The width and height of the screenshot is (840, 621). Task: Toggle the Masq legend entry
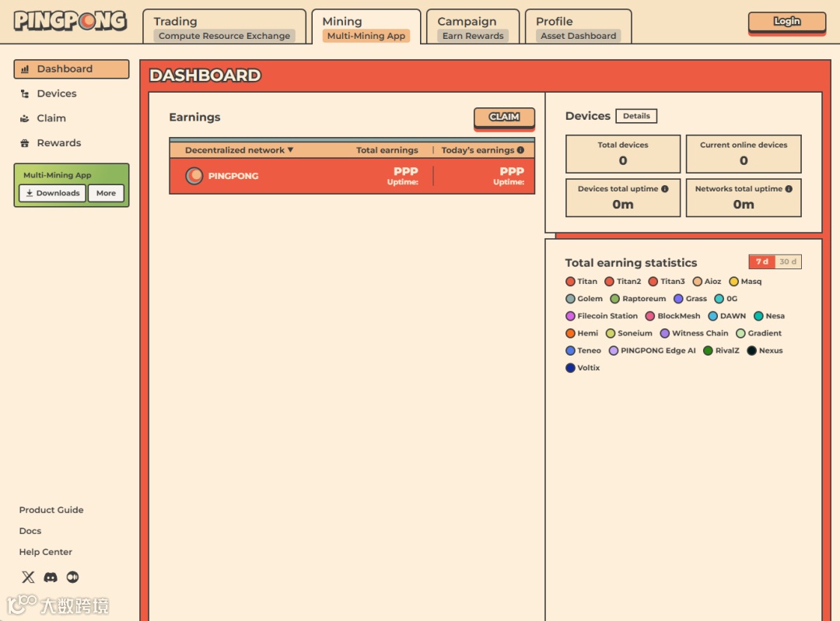745,281
